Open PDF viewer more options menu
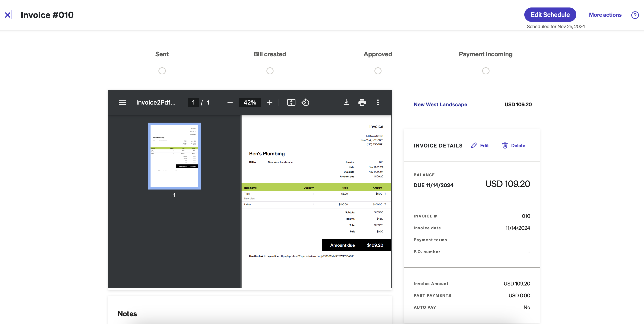This screenshot has width=644, height=324. (x=378, y=102)
